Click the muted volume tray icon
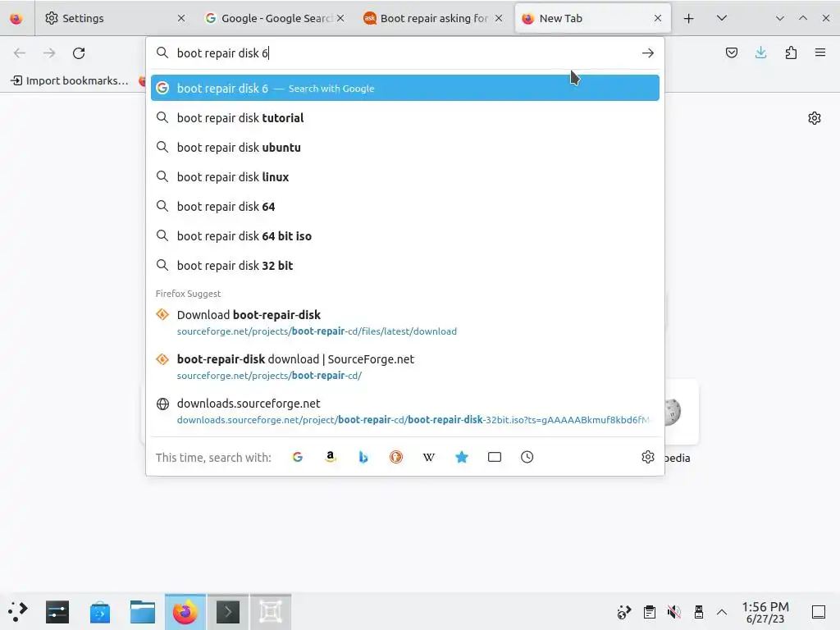Image resolution: width=840 pixels, height=630 pixels. click(674, 612)
